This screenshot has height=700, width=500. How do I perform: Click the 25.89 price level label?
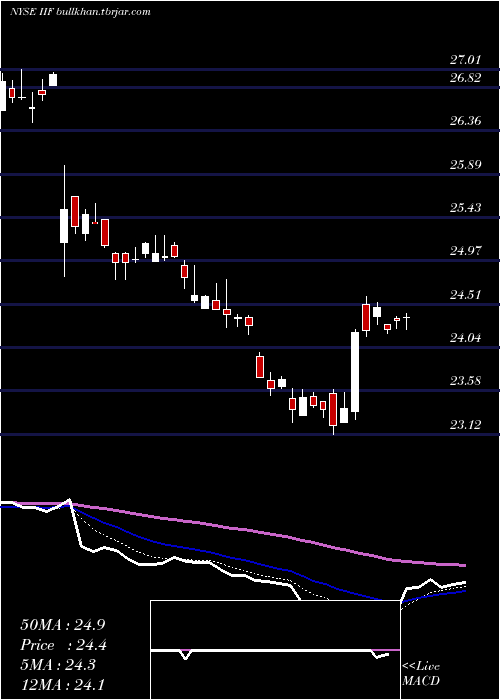(x=465, y=164)
